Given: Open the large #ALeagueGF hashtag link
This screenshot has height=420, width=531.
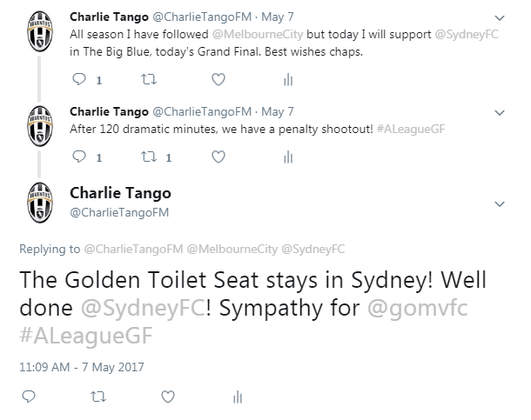Looking at the screenshot, I should coord(86,336).
